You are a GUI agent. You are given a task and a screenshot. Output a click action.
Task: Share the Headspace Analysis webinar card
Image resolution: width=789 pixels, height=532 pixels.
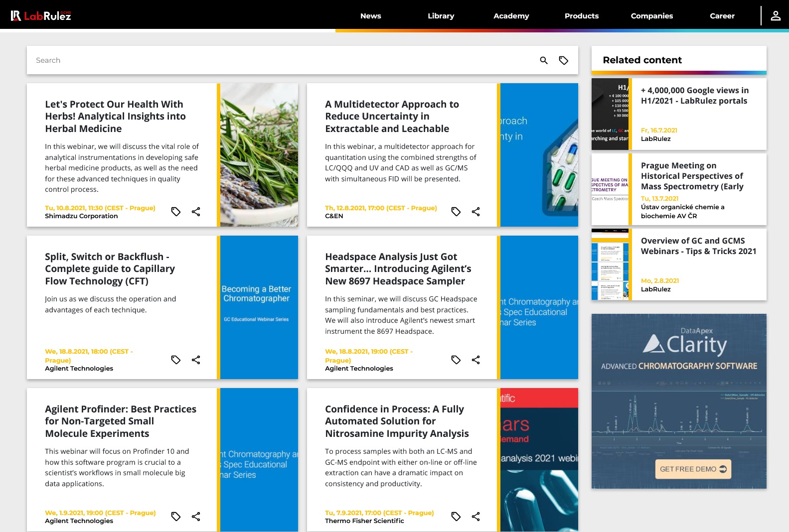coord(476,360)
